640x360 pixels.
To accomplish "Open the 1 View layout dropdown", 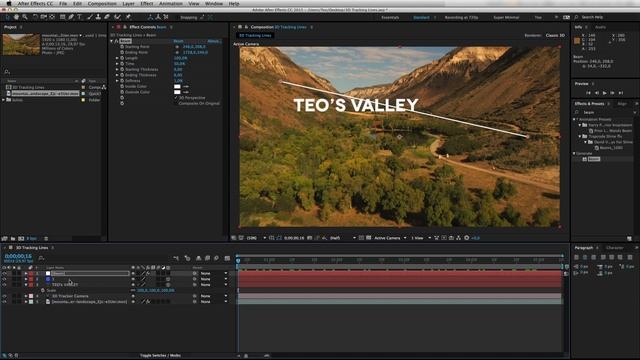I will point(421,238).
